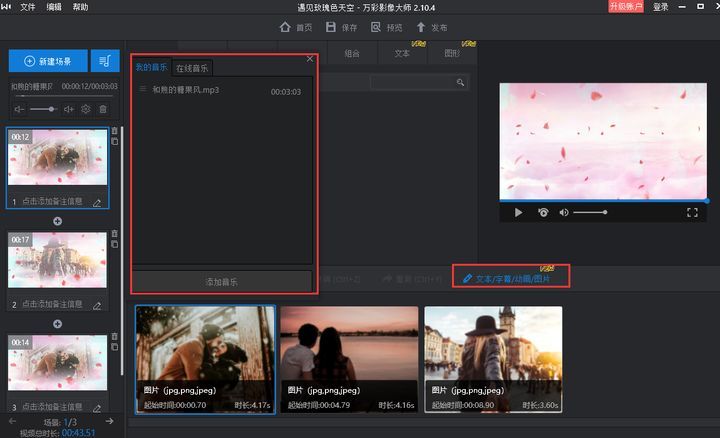Go to next scene page arrow
720x438 pixels.
pyautogui.click(x=110, y=422)
